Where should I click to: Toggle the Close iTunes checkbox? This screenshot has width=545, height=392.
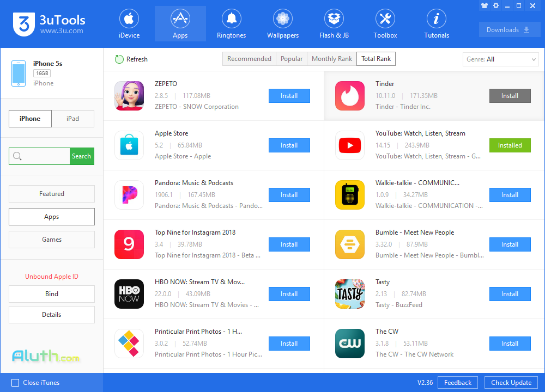[x=15, y=383]
